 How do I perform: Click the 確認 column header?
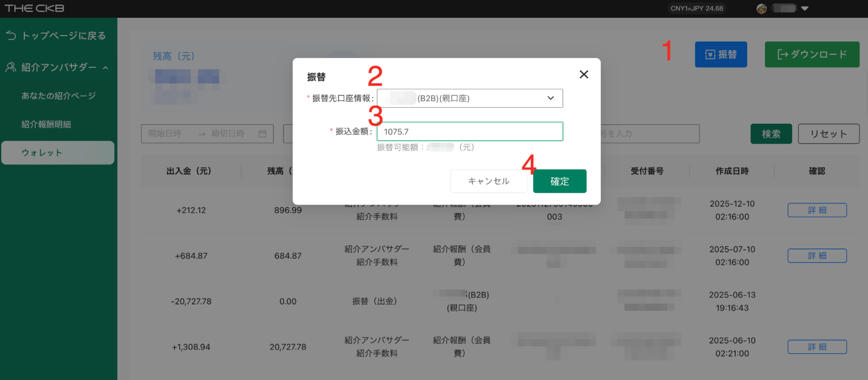click(x=817, y=171)
